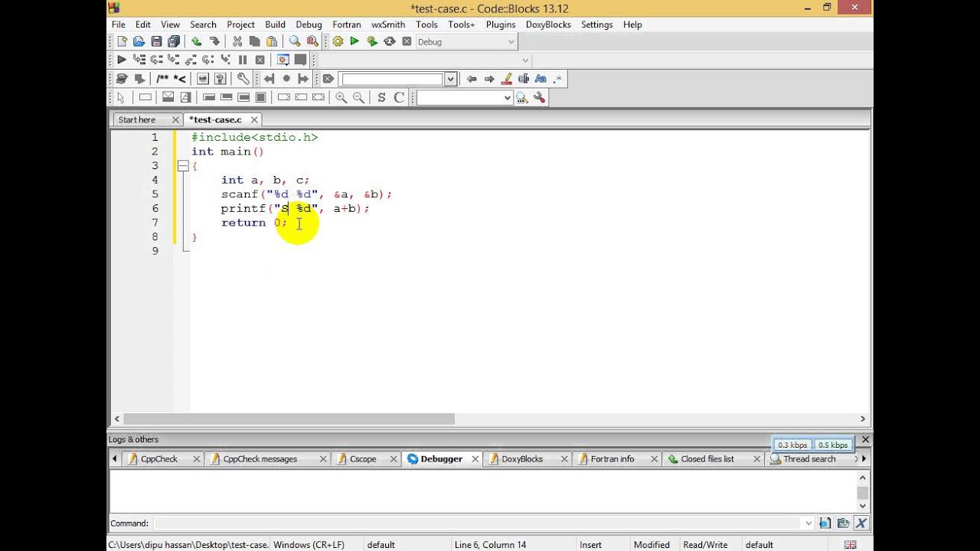980x551 pixels.
Task: Click the green Undo arrow
Action: 197,41
